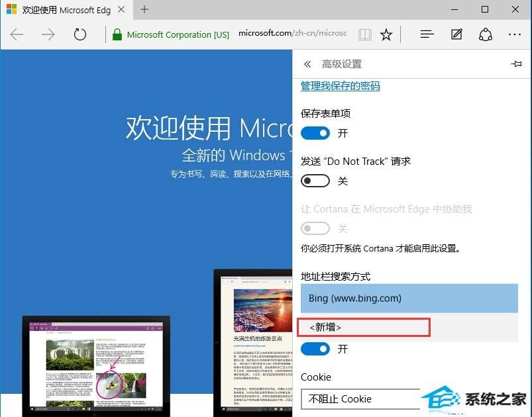Choose the <新增> search option

(409, 327)
